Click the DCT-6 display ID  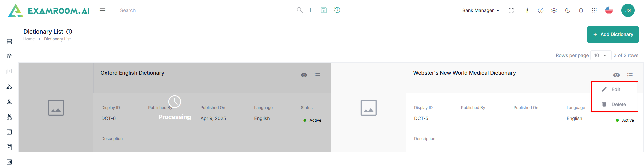coord(109,118)
